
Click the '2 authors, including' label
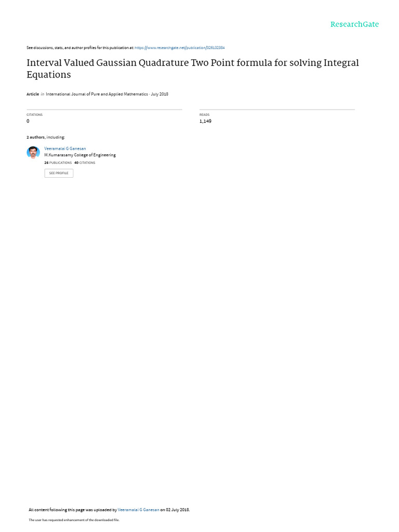pos(46,137)
